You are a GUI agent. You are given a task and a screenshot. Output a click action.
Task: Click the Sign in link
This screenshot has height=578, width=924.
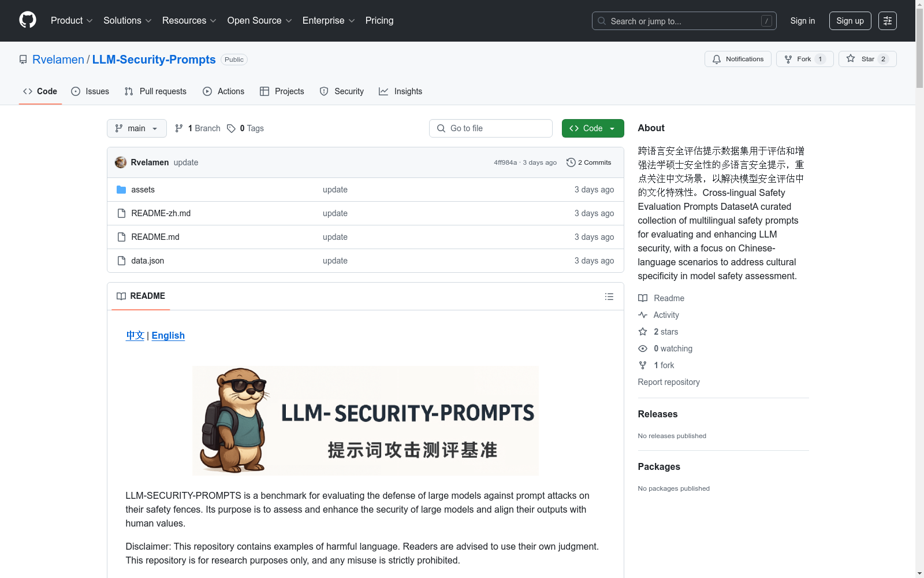803,21
